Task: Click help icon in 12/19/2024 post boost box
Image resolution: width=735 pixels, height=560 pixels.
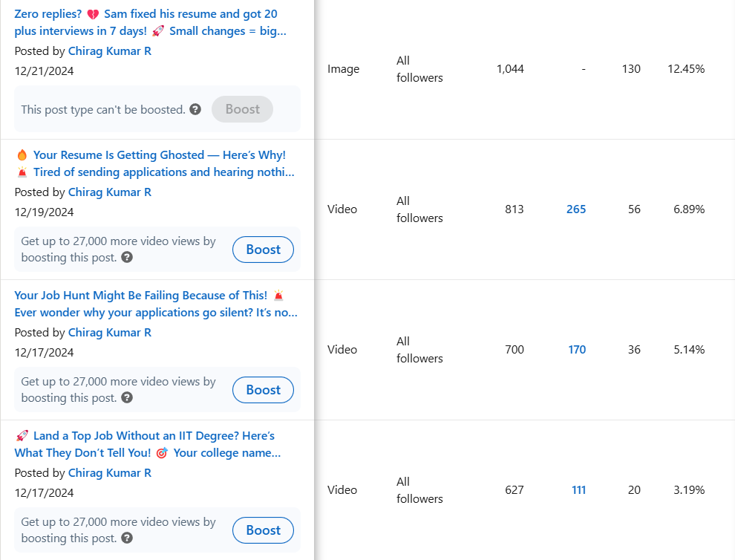Action: pos(127,257)
